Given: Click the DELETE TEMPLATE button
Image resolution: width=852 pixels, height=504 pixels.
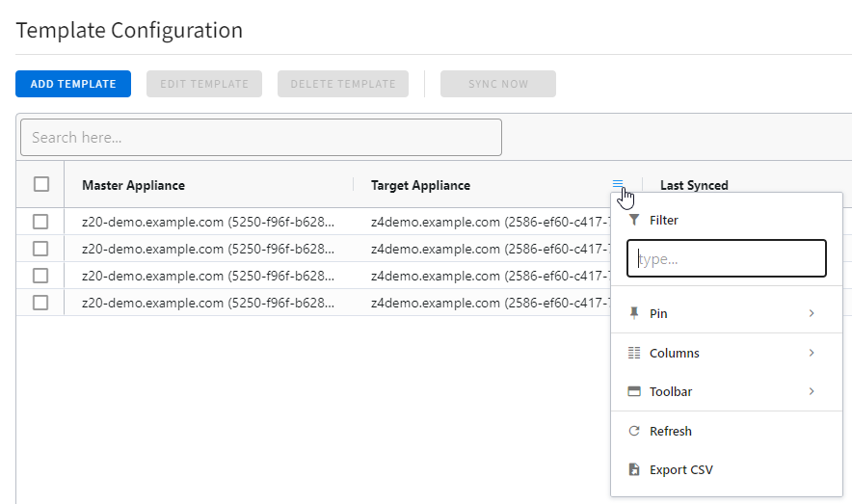Looking at the screenshot, I should click(343, 84).
